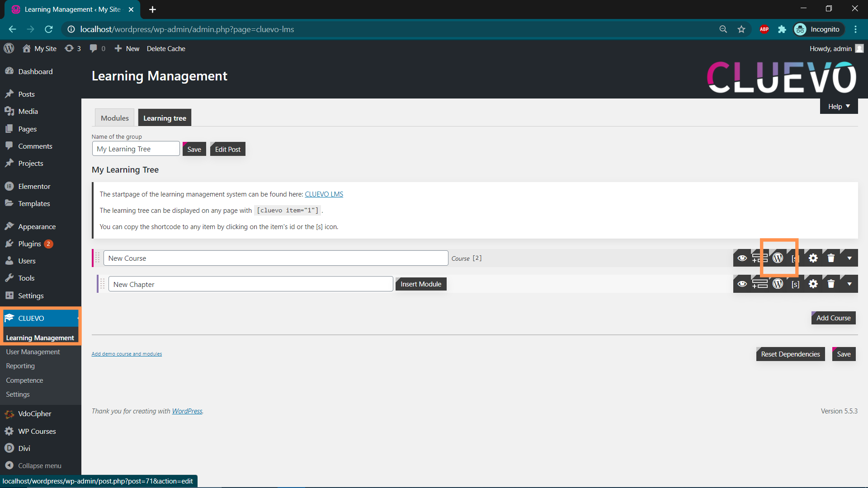Open CLUEVO Settings submenu item
Image resolution: width=868 pixels, height=488 pixels.
(x=18, y=394)
